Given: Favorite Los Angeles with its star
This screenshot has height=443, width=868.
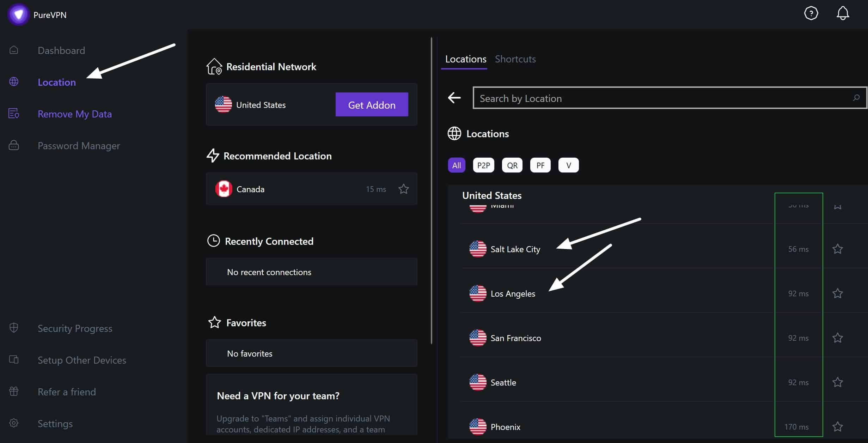Looking at the screenshot, I should pos(837,293).
